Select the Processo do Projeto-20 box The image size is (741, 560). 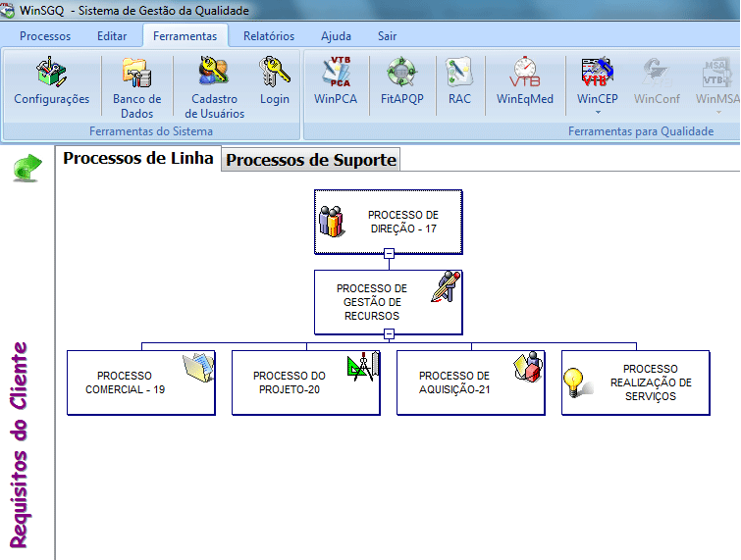point(305,382)
